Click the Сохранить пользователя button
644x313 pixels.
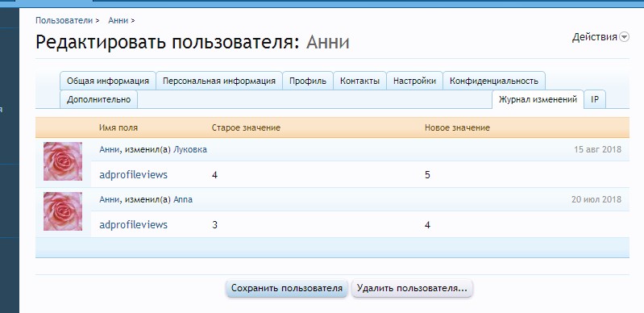pos(287,288)
